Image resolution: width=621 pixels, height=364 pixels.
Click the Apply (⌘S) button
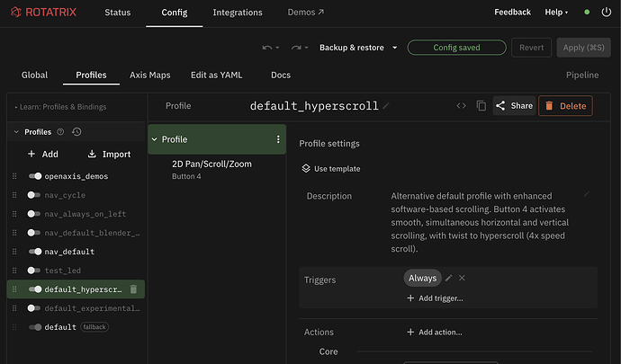(x=584, y=48)
